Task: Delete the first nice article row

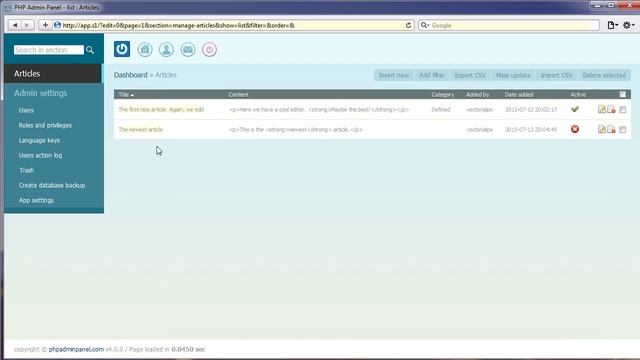Action: [611, 109]
